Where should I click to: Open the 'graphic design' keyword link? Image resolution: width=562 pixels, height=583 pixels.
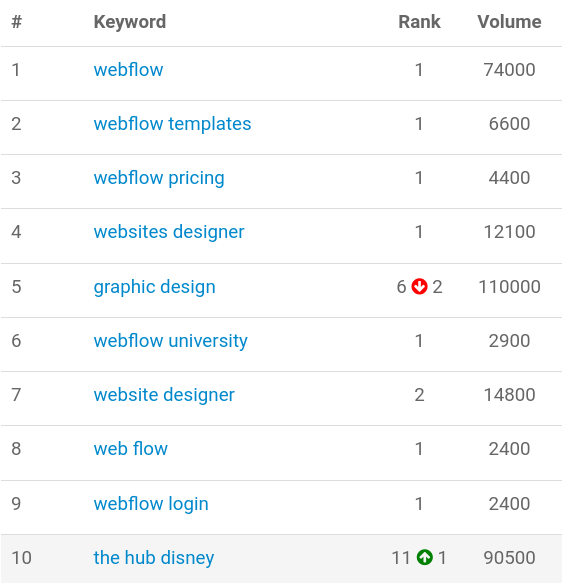coord(155,287)
